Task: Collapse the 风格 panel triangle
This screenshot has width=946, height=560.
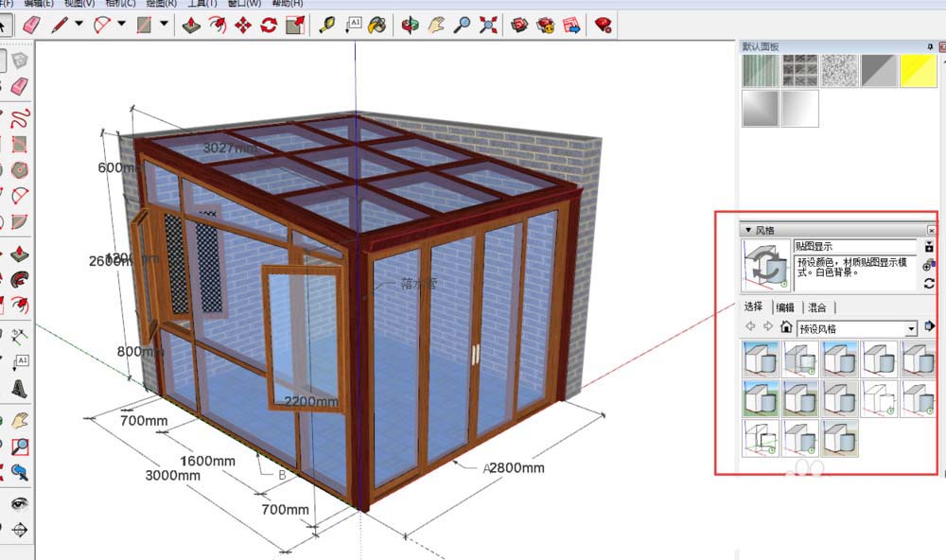Action: point(748,230)
